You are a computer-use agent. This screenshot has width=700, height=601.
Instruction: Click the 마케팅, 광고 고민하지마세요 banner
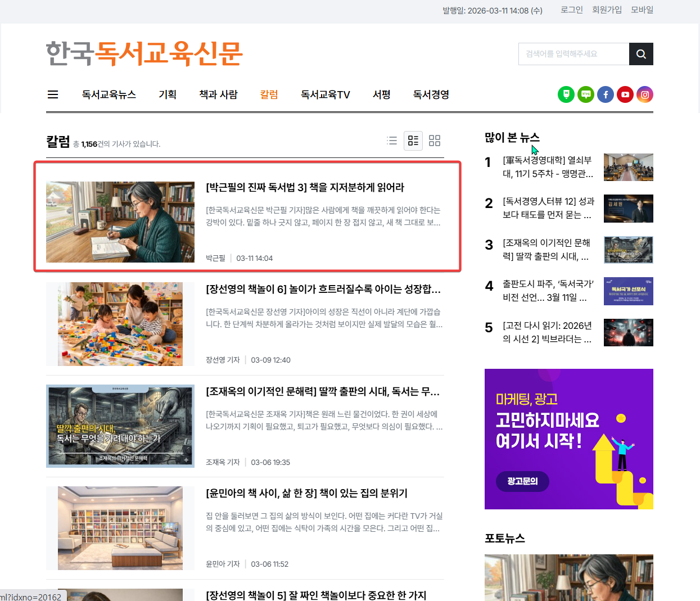pyautogui.click(x=569, y=439)
